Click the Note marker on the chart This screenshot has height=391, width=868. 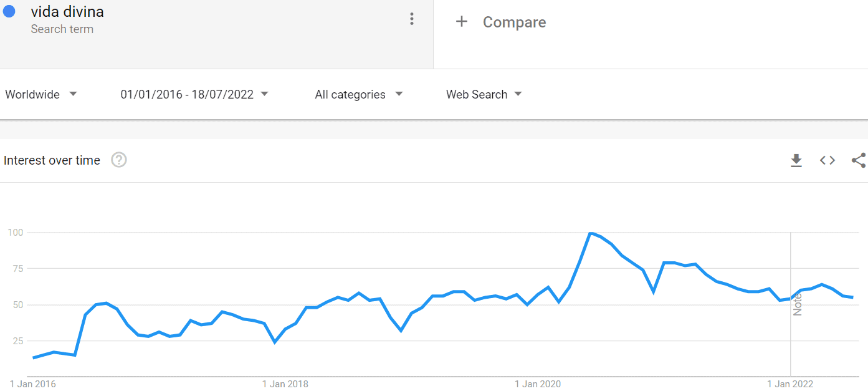pyautogui.click(x=798, y=304)
